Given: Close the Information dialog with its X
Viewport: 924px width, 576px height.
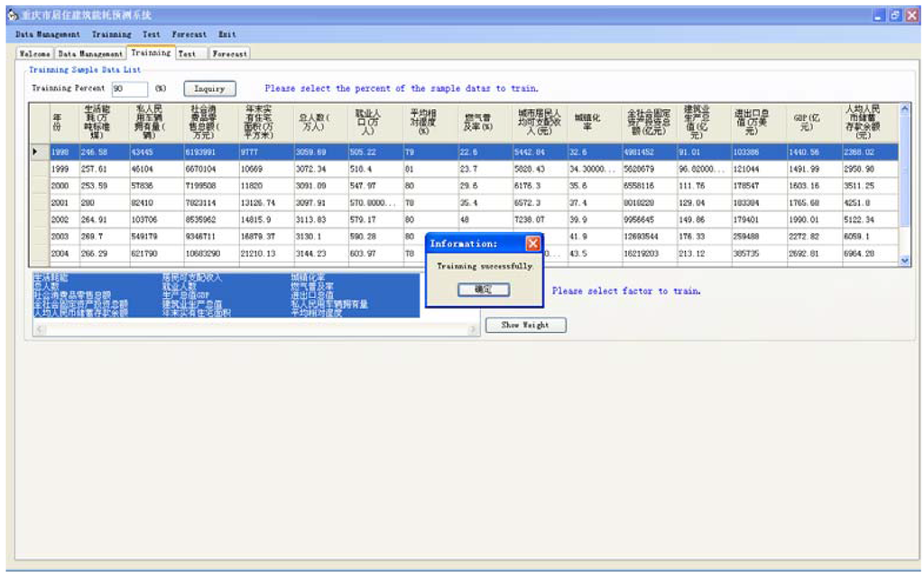Looking at the screenshot, I should point(532,244).
